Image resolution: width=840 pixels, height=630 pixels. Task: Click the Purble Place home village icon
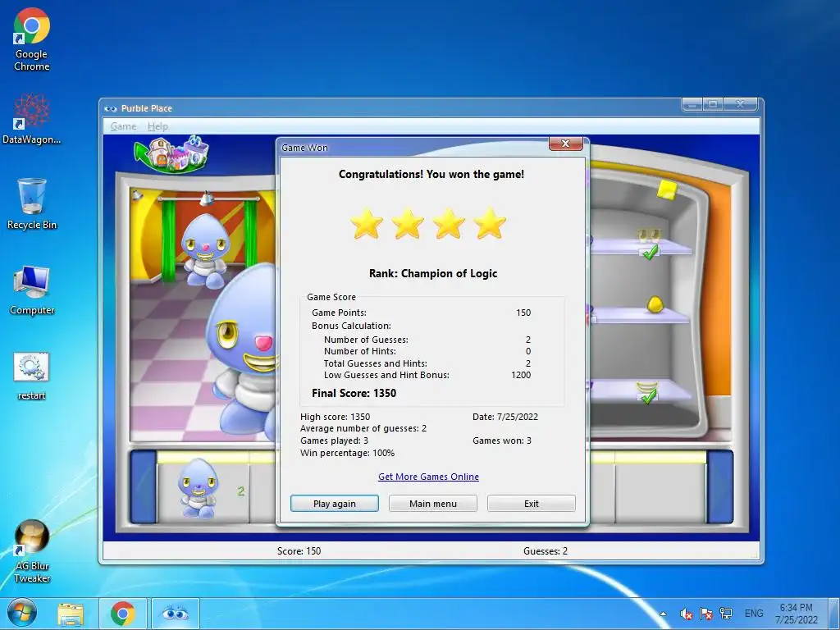coord(171,153)
